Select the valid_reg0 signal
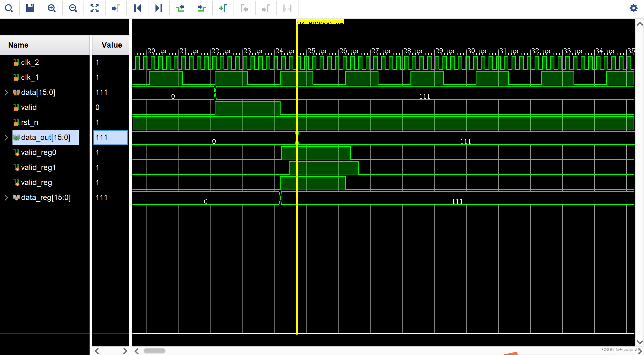 click(39, 153)
